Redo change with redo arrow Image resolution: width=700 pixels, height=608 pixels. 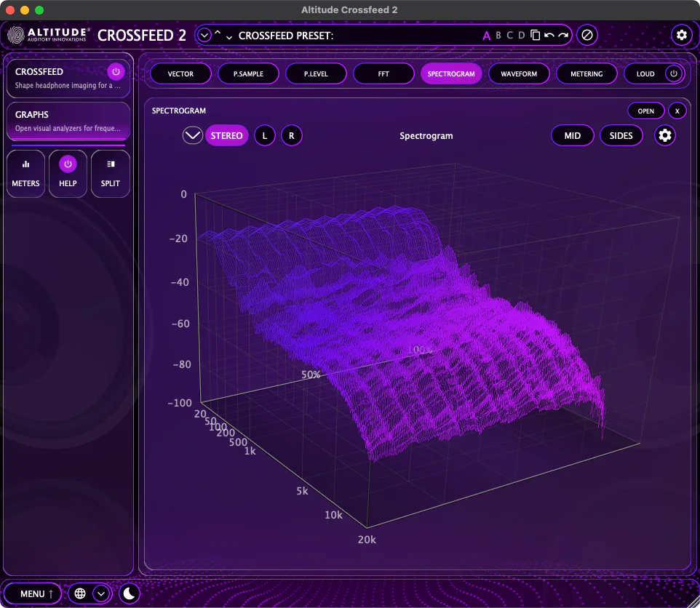563,35
